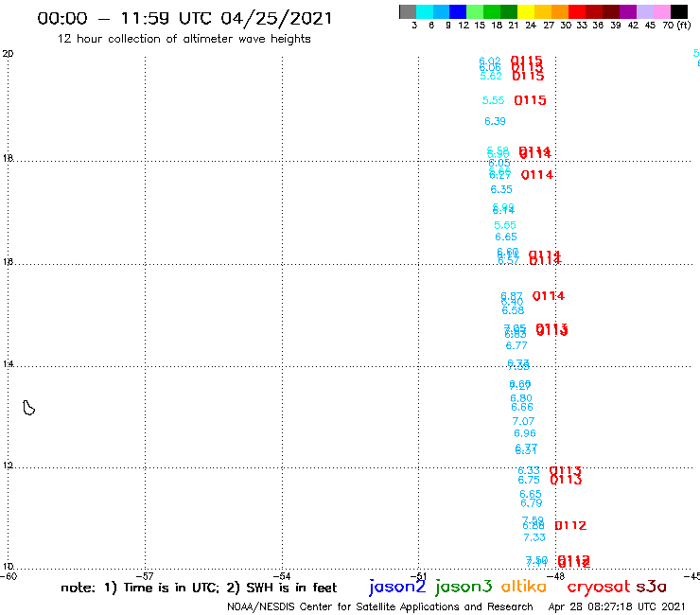The height and width of the screenshot is (615, 700).
Task: Click the wave height value 5.62
Action: [491, 76]
